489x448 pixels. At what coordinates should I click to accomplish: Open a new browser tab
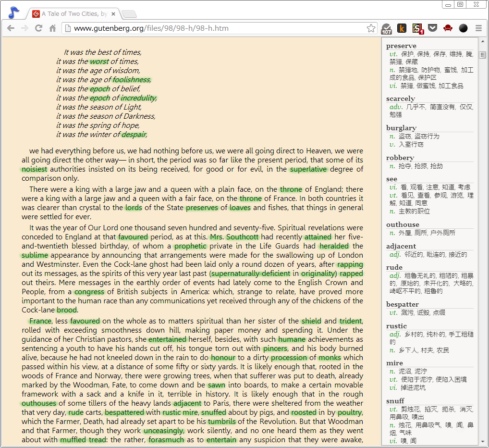coord(129,13)
